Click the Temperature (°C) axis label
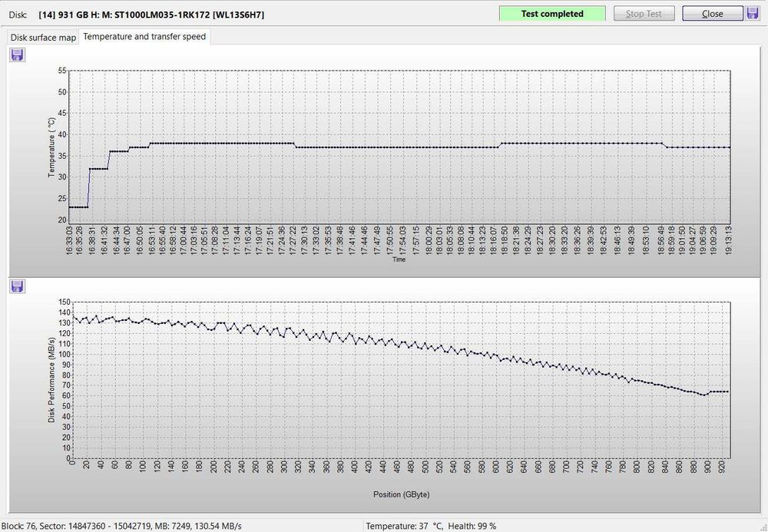The image size is (768, 532). pos(51,147)
